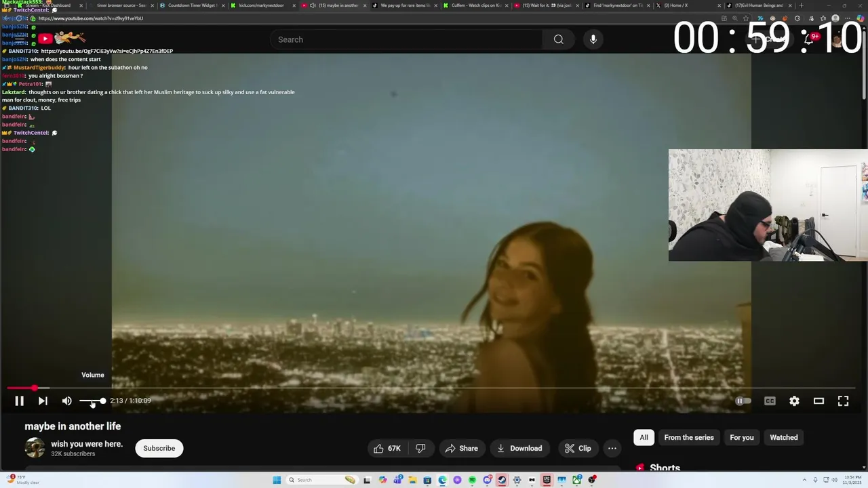Switch to Countdown Timer Widget tab
This screenshot has width=868, height=488.
[x=191, y=5]
